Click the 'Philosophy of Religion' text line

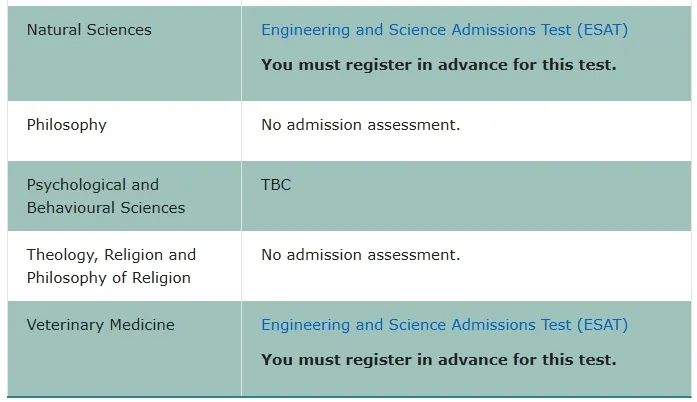point(108,278)
